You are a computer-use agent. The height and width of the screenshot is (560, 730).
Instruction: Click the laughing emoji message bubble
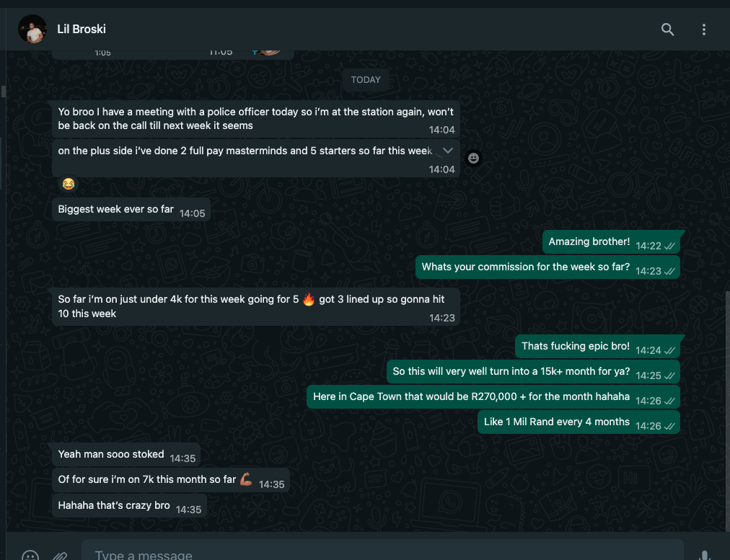[68, 184]
